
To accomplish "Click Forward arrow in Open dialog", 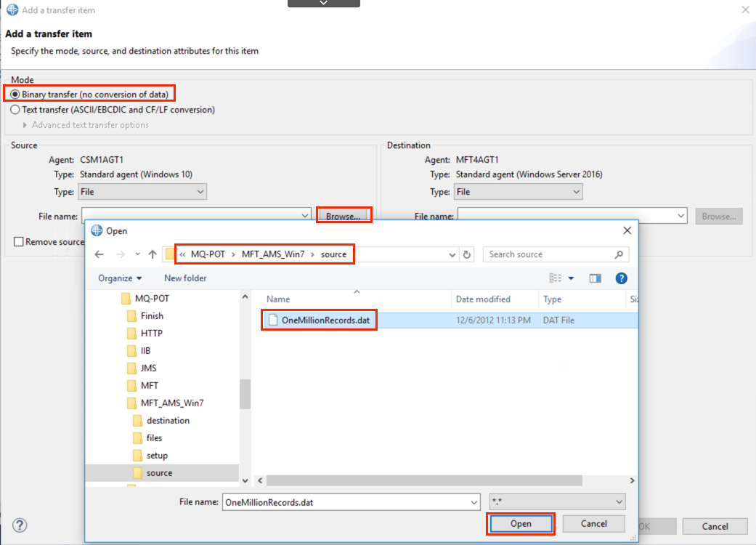I will tap(121, 254).
